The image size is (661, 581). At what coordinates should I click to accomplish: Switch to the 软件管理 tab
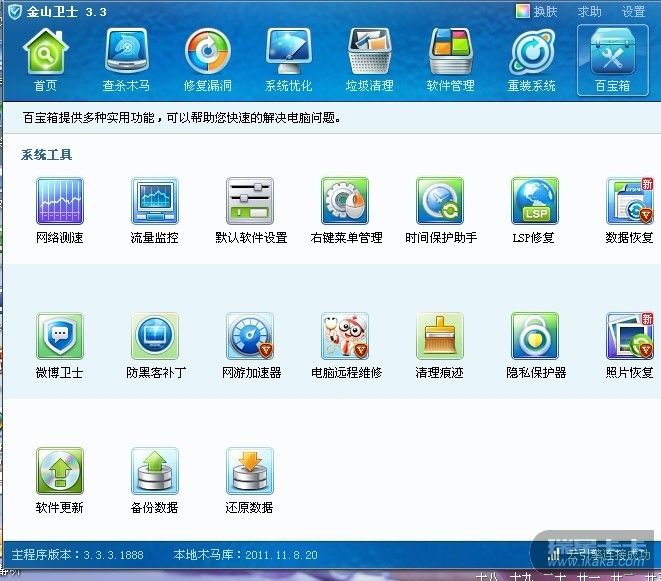[x=450, y=60]
